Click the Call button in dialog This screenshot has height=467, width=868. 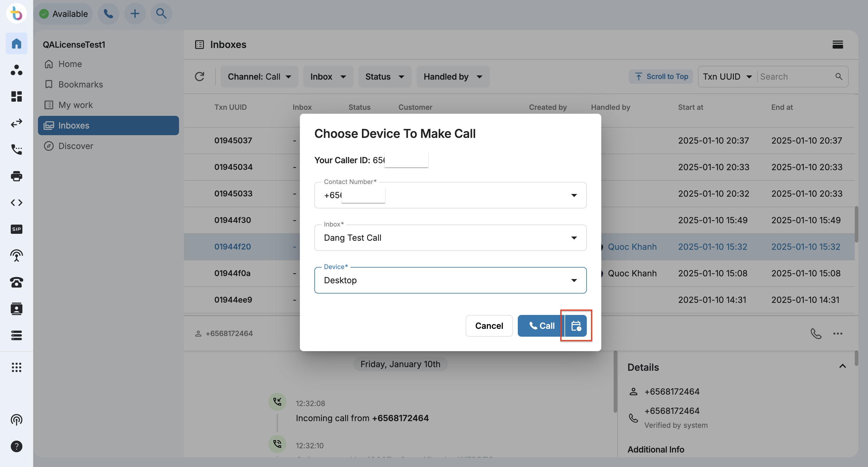tap(541, 326)
